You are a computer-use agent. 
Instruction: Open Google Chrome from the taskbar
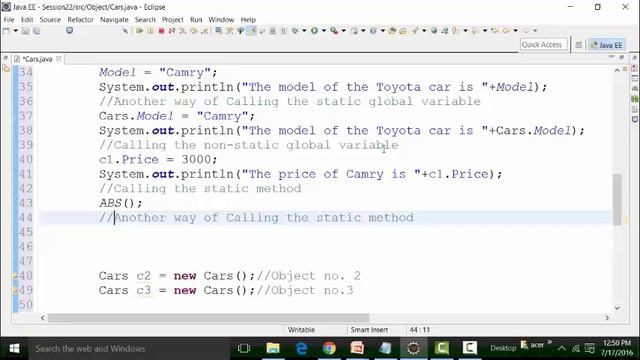click(329, 348)
